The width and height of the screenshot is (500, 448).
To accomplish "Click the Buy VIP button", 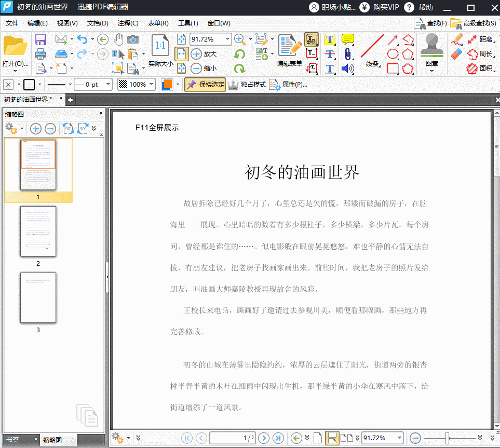I will point(380,7).
